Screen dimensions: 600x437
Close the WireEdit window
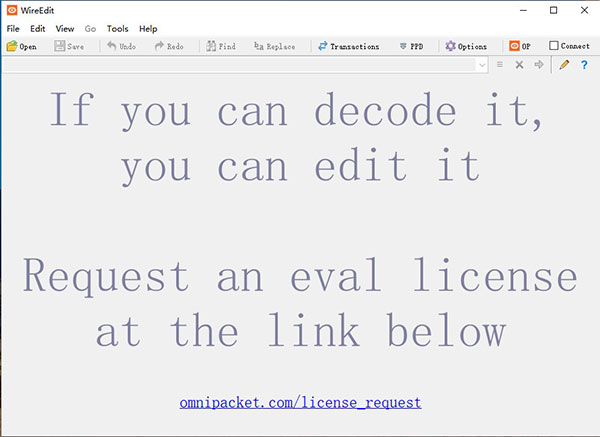point(584,10)
